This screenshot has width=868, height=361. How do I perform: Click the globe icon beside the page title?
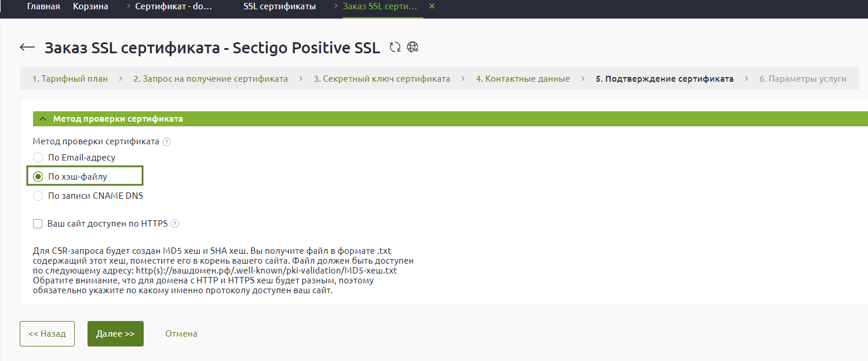tap(413, 48)
